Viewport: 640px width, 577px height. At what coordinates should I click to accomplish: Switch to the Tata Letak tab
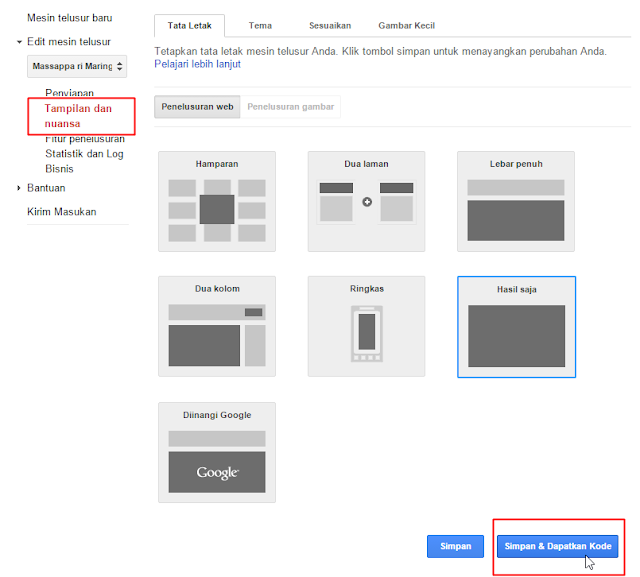(x=189, y=26)
